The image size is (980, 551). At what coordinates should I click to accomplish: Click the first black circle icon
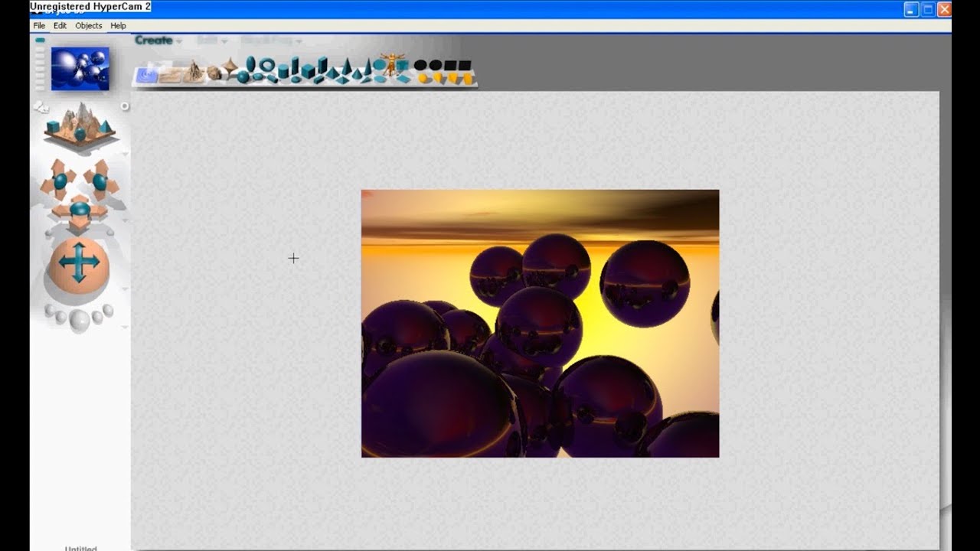tap(420, 65)
